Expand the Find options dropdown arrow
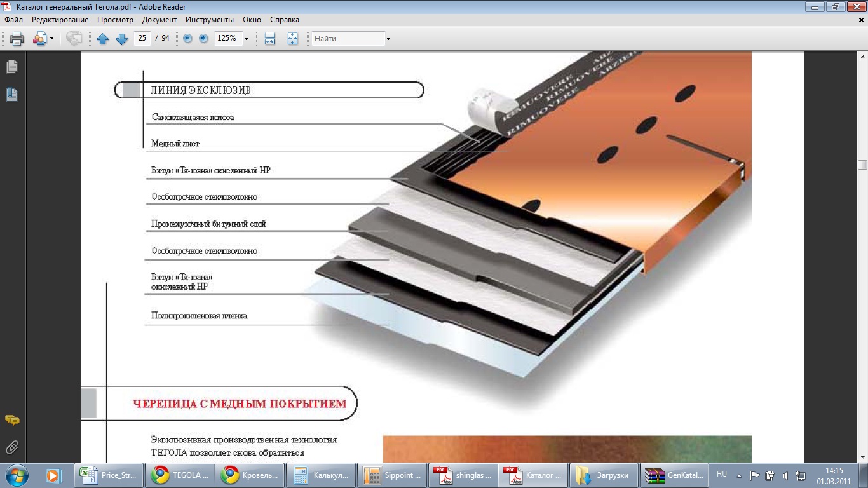This screenshot has height=488, width=868. (388, 39)
